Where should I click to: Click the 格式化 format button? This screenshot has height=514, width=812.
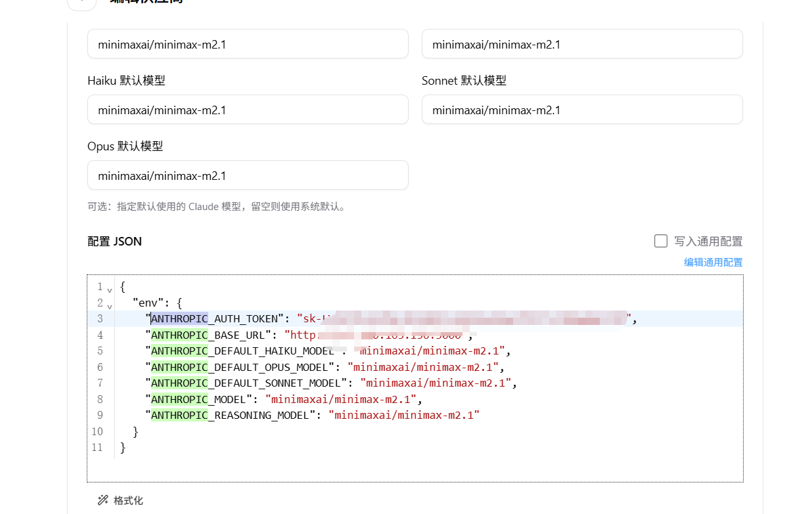[x=120, y=500]
